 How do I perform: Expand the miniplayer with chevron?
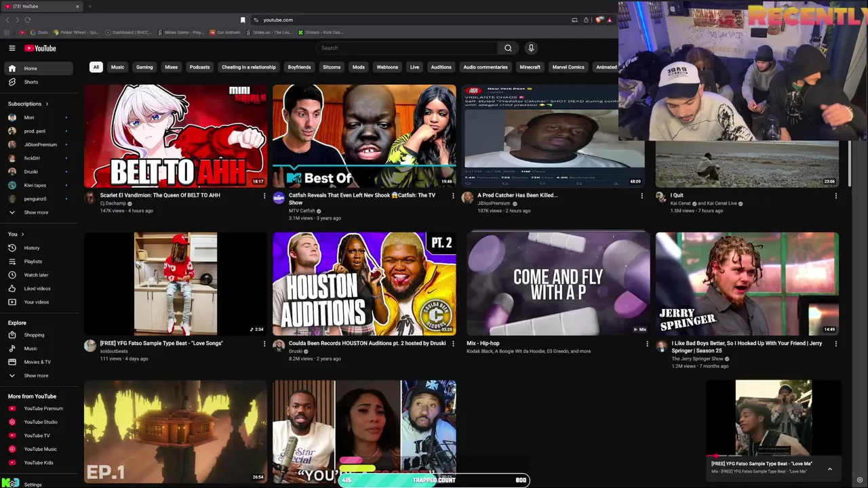[x=829, y=468]
